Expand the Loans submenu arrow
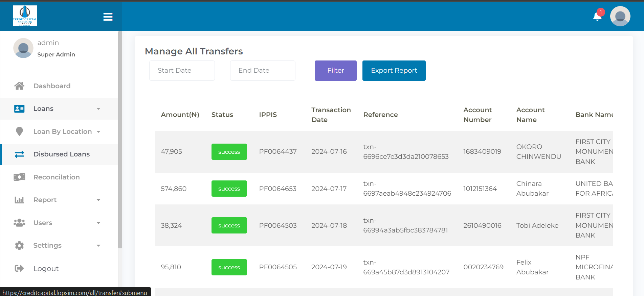The width and height of the screenshot is (644, 296). pos(98,109)
